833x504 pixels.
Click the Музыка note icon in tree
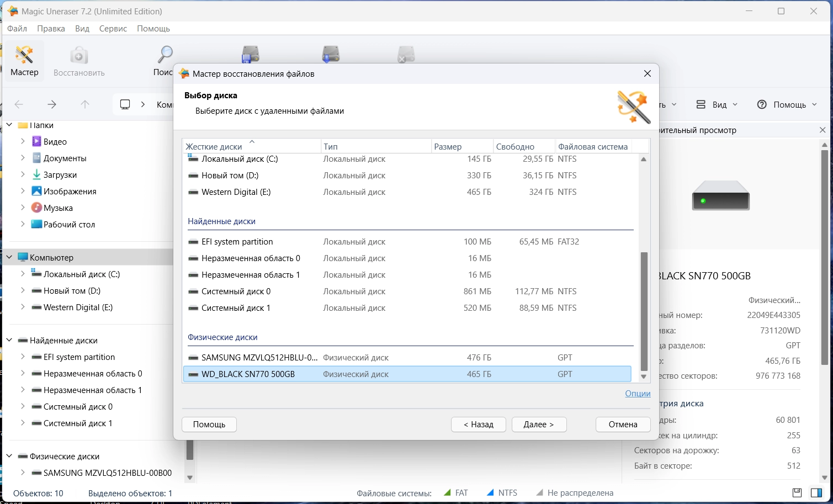[36, 208]
